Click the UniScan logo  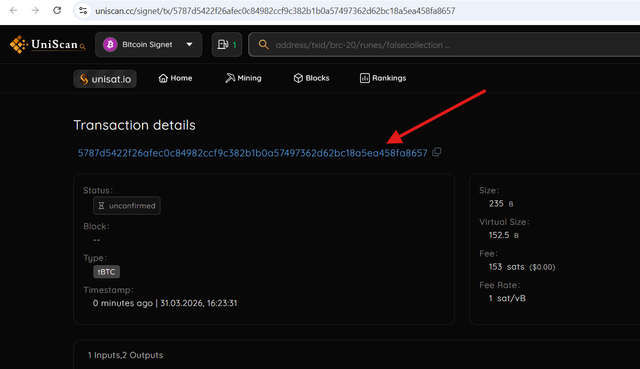click(x=47, y=44)
